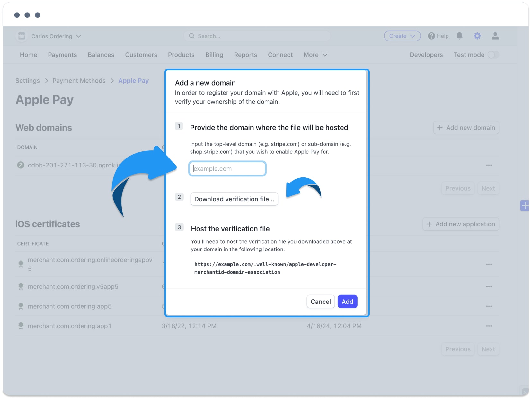The height and width of the screenshot is (398, 532).
Task: Confirm with the Add button
Action: [x=348, y=302]
